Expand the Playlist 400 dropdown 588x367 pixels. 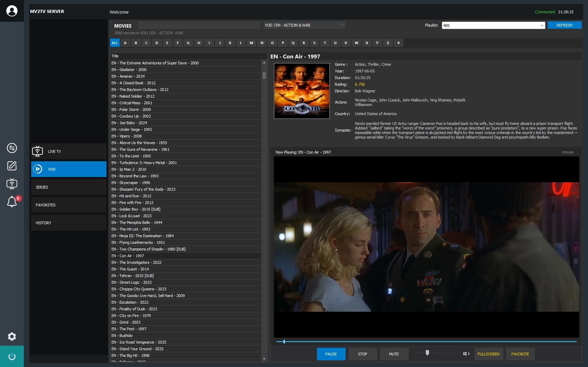coord(493,25)
